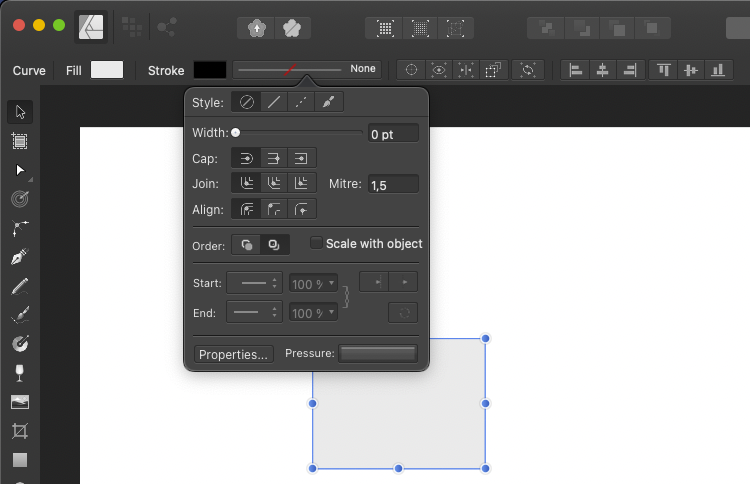Screen dimensions: 750x484
Task: Open Start arrowhead style dropdown
Action: (x=254, y=284)
